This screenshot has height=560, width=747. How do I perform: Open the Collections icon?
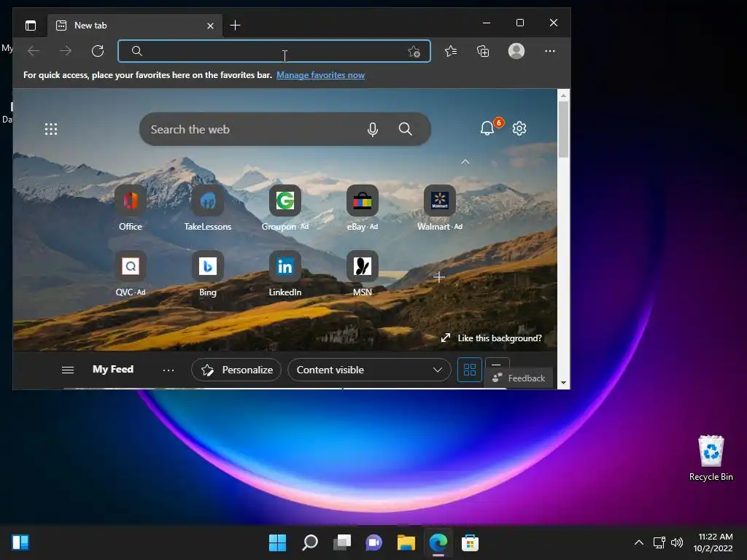[483, 51]
